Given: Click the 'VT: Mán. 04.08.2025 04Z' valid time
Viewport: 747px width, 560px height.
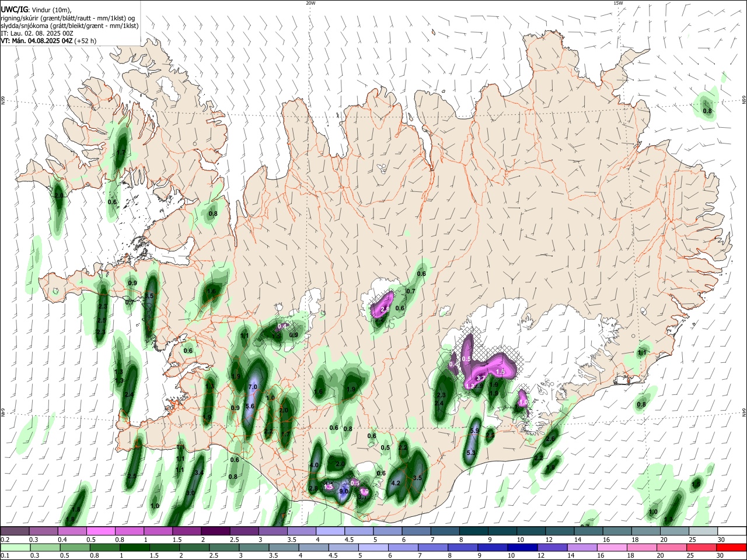Looking at the screenshot, I should pyautogui.click(x=37, y=41).
